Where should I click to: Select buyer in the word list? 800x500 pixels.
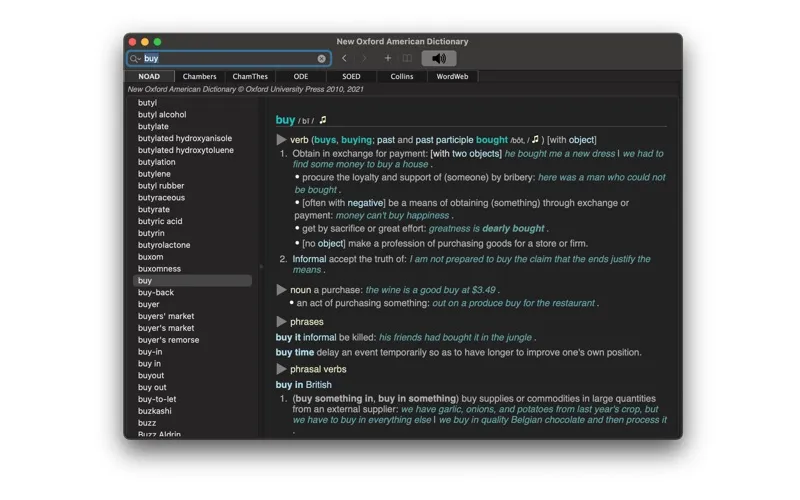pyautogui.click(x=148, y=304)
